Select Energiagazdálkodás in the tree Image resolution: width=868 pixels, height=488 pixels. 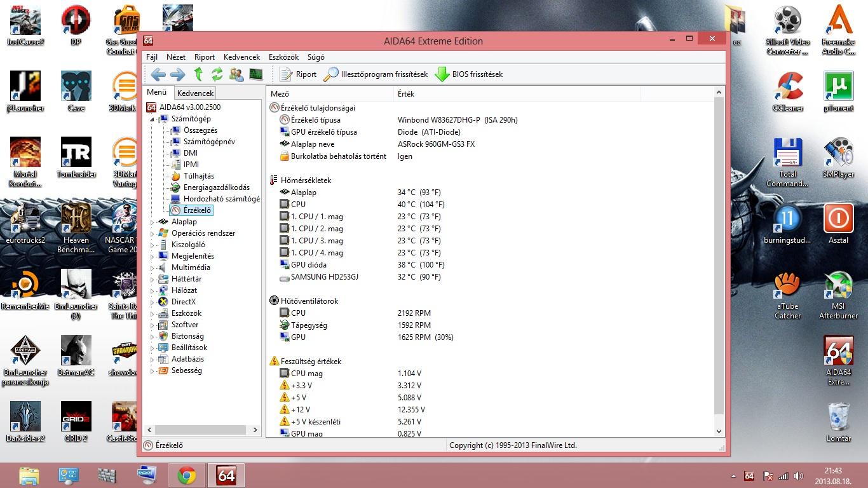pos(217,187)
